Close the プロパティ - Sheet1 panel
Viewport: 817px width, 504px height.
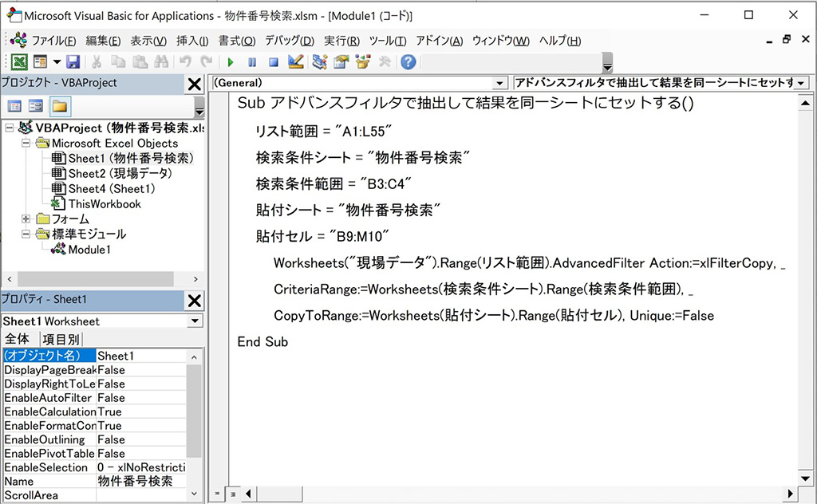195,301
